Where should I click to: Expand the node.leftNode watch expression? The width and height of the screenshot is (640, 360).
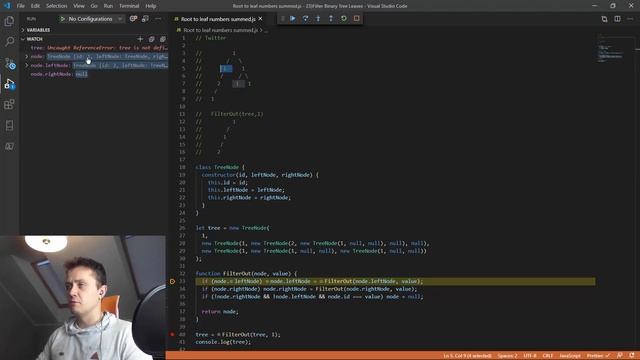pyautogui.click(x=27, y=65)
